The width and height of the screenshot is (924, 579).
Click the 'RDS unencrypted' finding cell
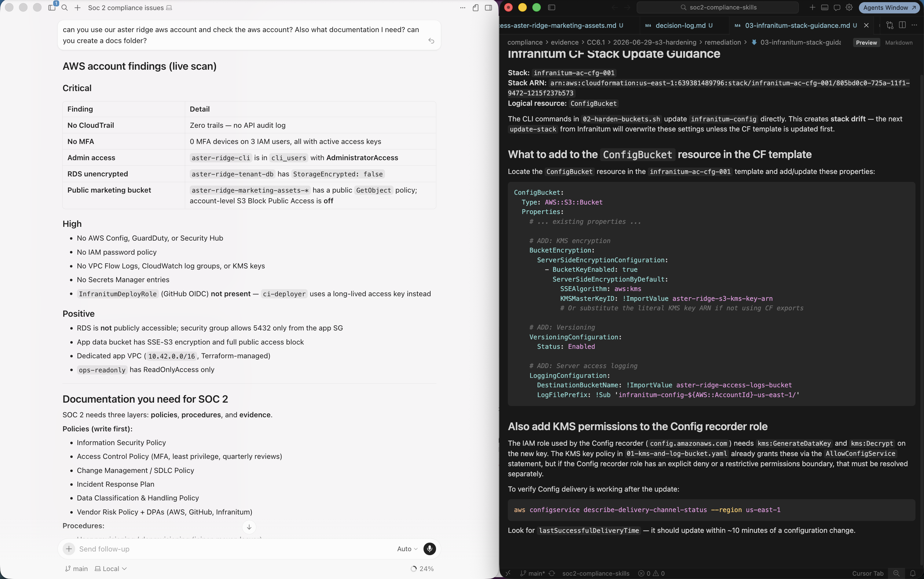click(124, 174)
